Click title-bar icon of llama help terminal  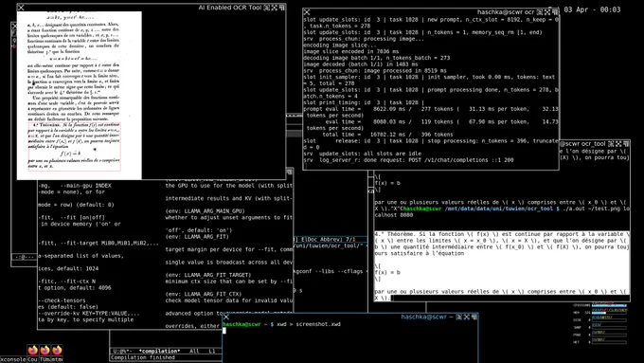(289, 172)
